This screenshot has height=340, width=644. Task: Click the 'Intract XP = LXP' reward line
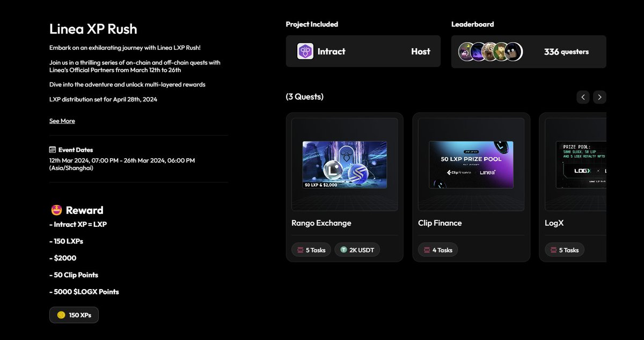tap(78, 224)
